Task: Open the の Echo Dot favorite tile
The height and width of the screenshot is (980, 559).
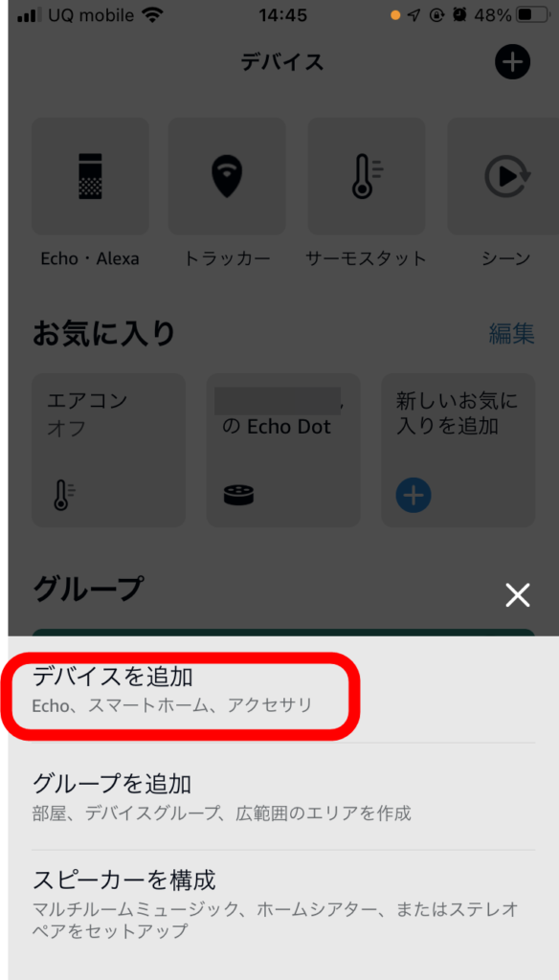Action: [283, 450]
